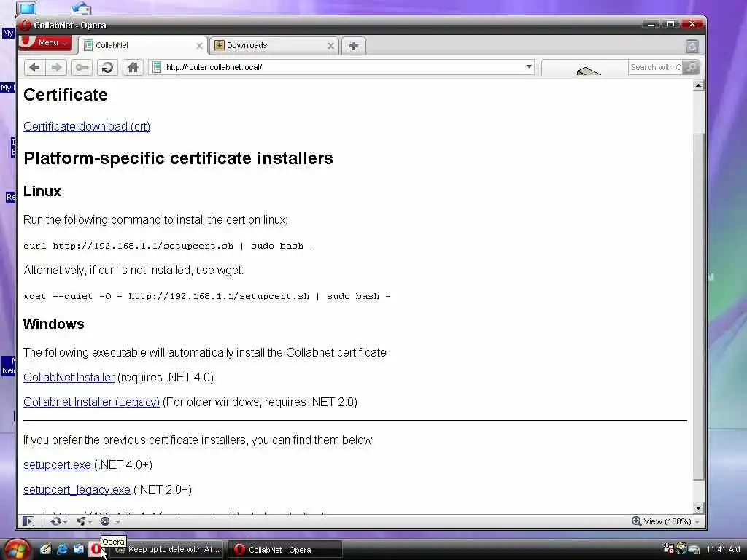The height and width of the screenshot is (560, 747).
Task: Open a new tab with the plus button
Action: click(354, 46)
